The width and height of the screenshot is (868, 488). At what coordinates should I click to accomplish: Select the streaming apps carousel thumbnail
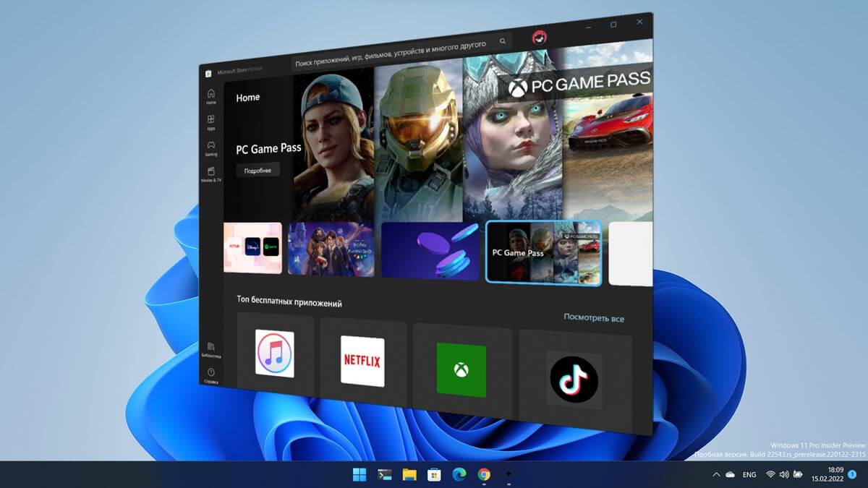click(x=252, y=248)
